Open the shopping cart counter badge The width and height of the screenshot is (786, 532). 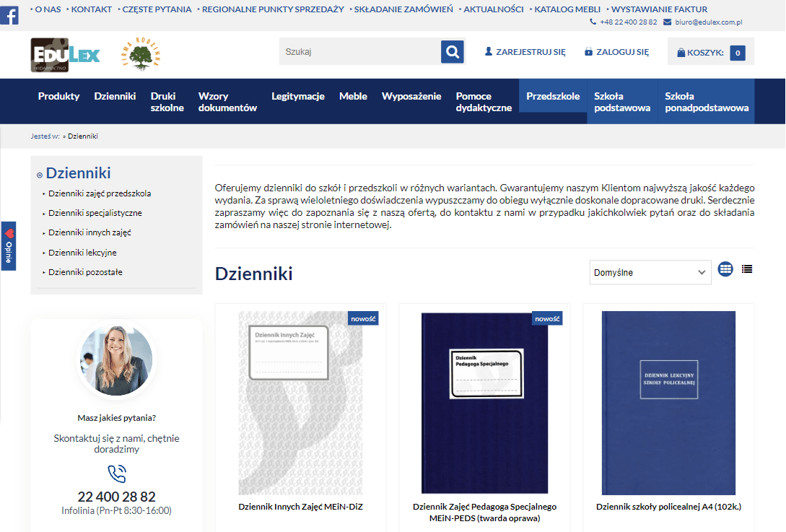(738, 53)
